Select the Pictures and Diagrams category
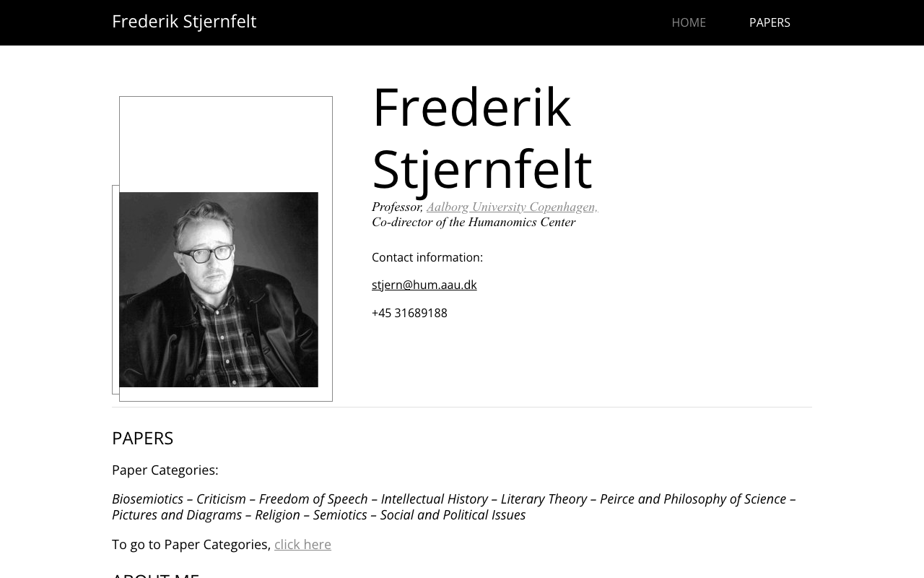This screenshot has width=924, height=578. 177,514
